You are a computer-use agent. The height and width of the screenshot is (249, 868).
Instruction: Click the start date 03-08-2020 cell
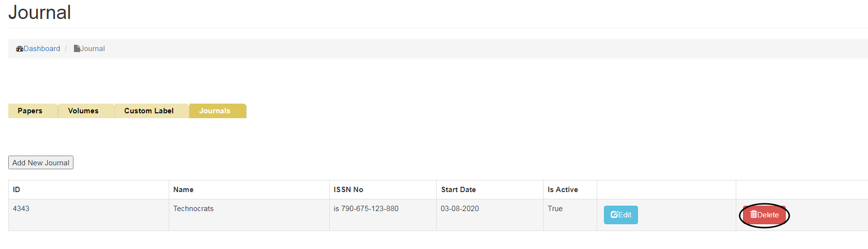[x=460, y=209]
